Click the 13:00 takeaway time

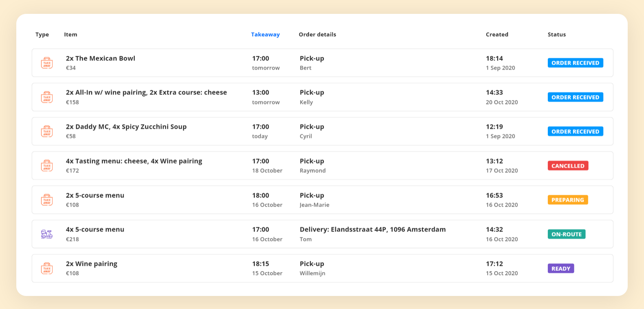click(x=260, y=93)
